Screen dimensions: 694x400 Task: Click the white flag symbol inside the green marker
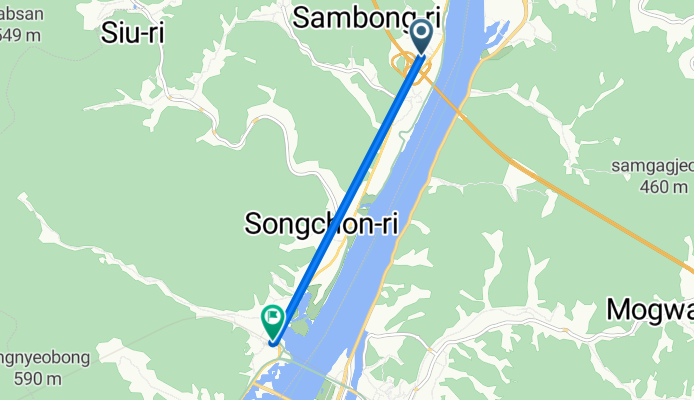point(273,316)
